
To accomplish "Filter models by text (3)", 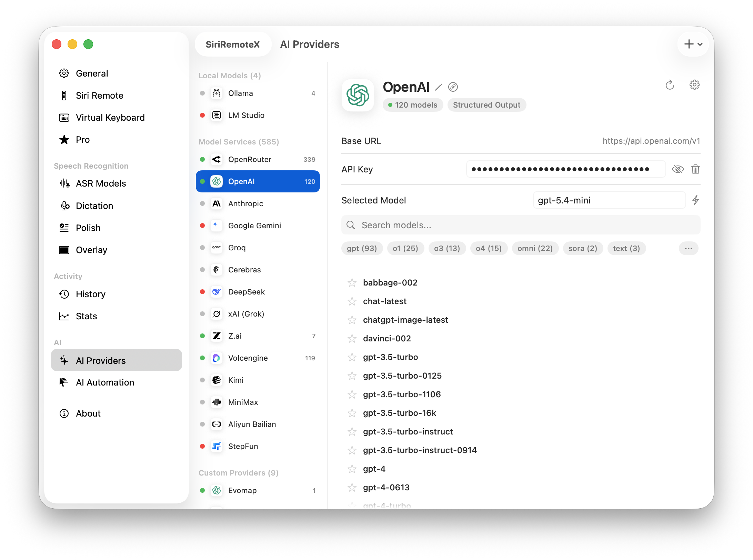I will (x=626, y=248).
